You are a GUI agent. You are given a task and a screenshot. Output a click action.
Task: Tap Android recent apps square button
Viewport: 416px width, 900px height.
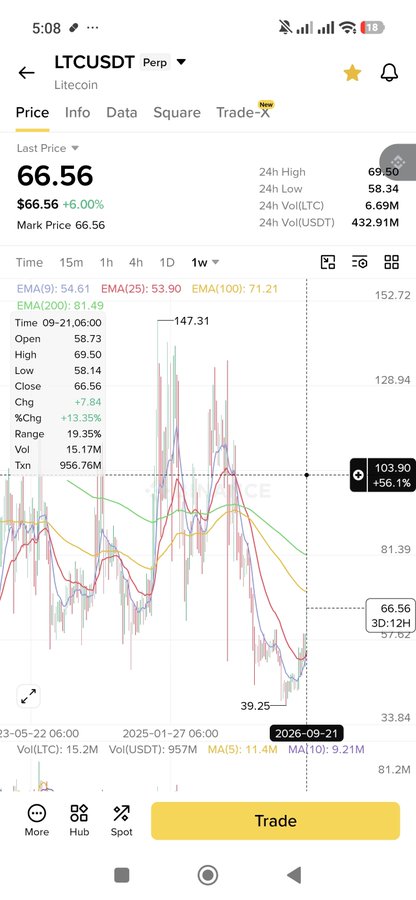pyautogui.click(x=122, y=875)
